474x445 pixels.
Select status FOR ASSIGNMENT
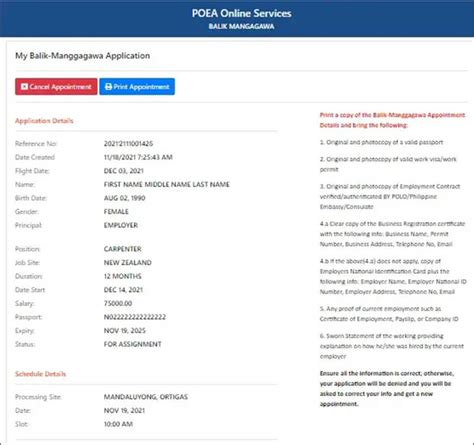(x=132, y=344)
